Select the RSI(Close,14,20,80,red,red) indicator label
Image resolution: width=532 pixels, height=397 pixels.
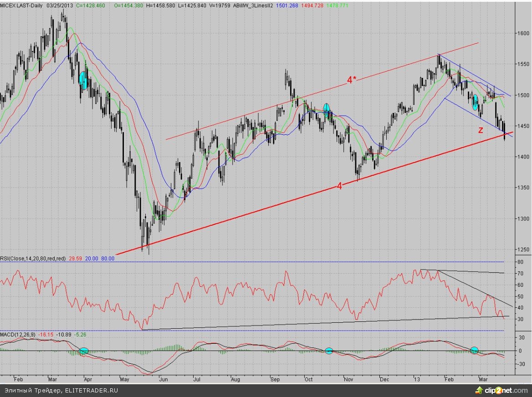pyautogui.click(x=33, y=258)
